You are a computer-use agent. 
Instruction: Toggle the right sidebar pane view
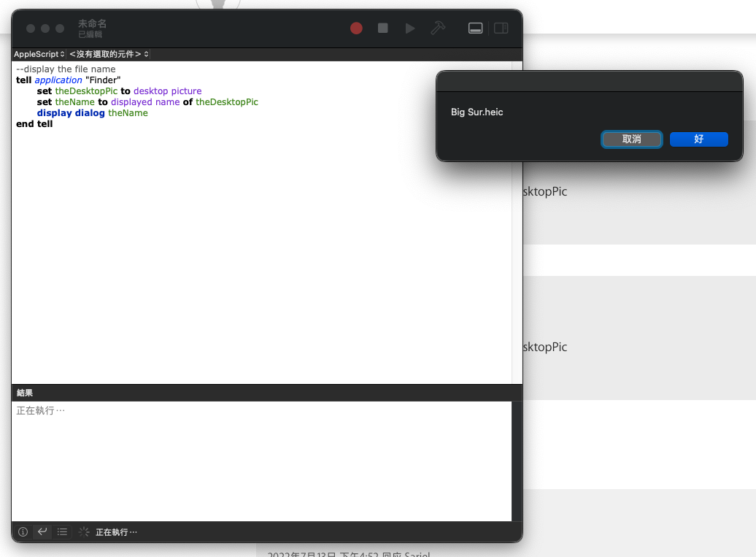click(501, 28)
